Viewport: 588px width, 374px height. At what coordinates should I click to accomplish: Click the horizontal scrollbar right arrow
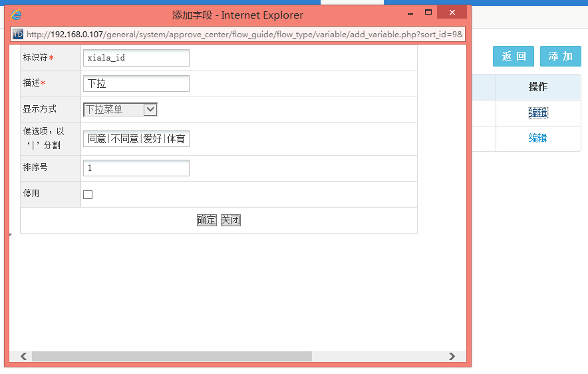point(452,357)
